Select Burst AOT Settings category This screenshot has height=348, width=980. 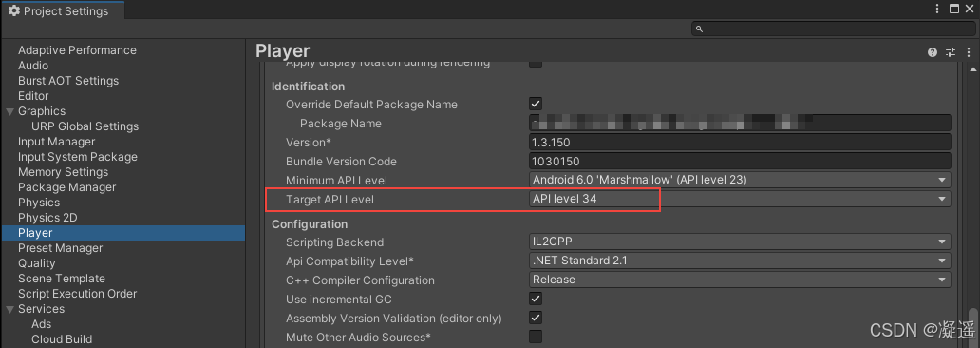68,81
